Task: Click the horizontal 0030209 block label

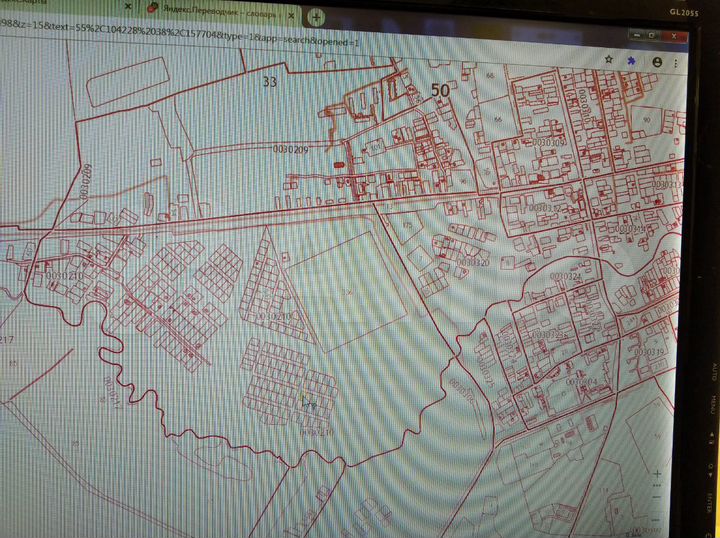Action: (291, 149)
